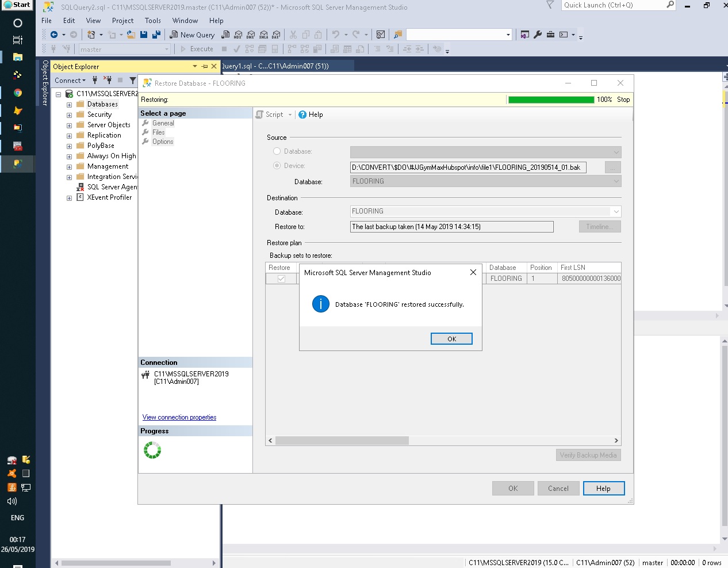Click the DAX query icon
This screenshot has width=728, height=568.
point(276,35)
